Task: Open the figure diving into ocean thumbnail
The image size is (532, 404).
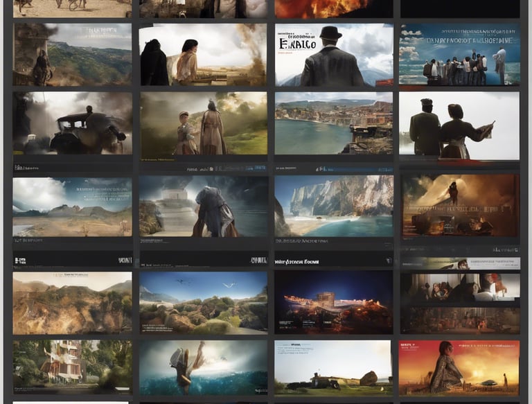Action: (204, 368)
